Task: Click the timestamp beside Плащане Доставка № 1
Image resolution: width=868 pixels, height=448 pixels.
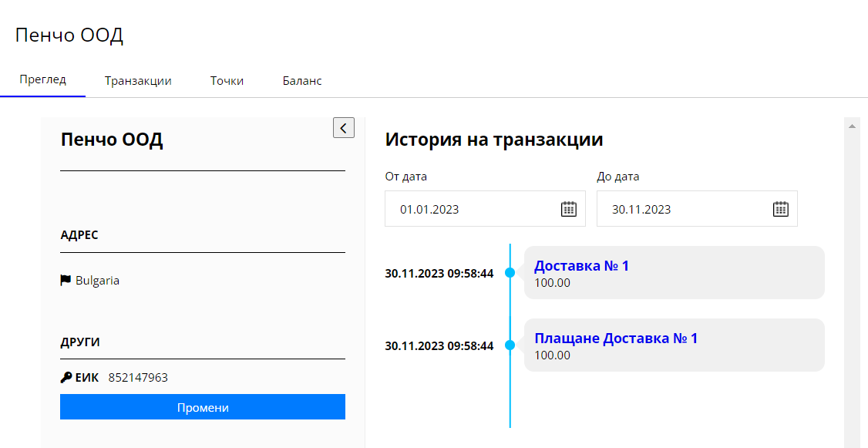Action: click(x=439, y=346)
